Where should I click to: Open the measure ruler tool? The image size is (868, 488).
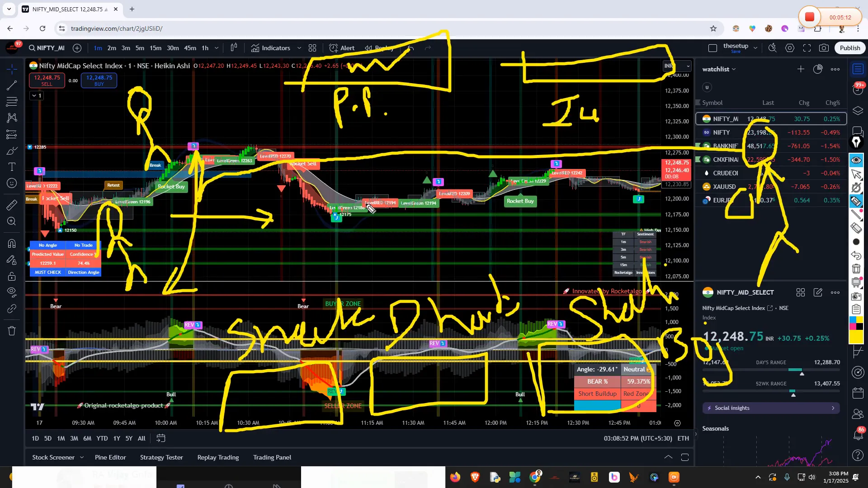click(11, 205)
